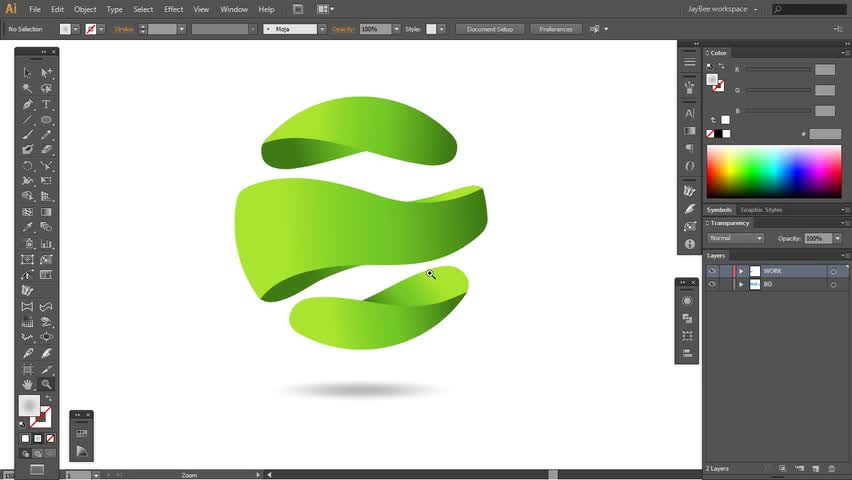Select the Gradient tool
Screen dimensions: 852x480
coord(46,212)
